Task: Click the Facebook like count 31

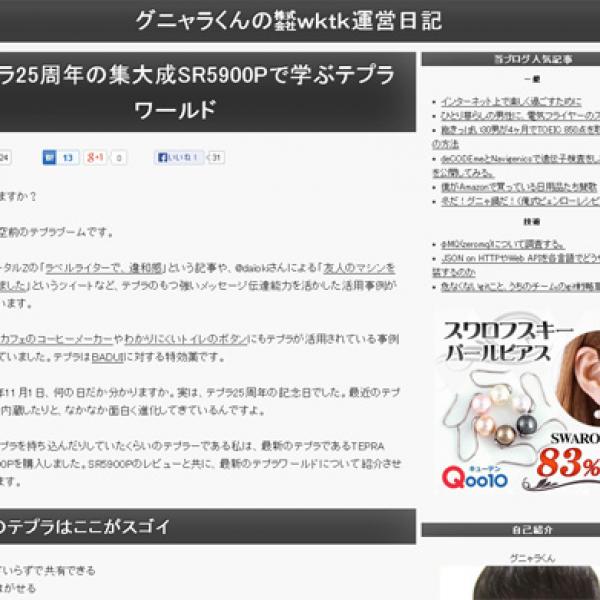Action: (216, 157)
